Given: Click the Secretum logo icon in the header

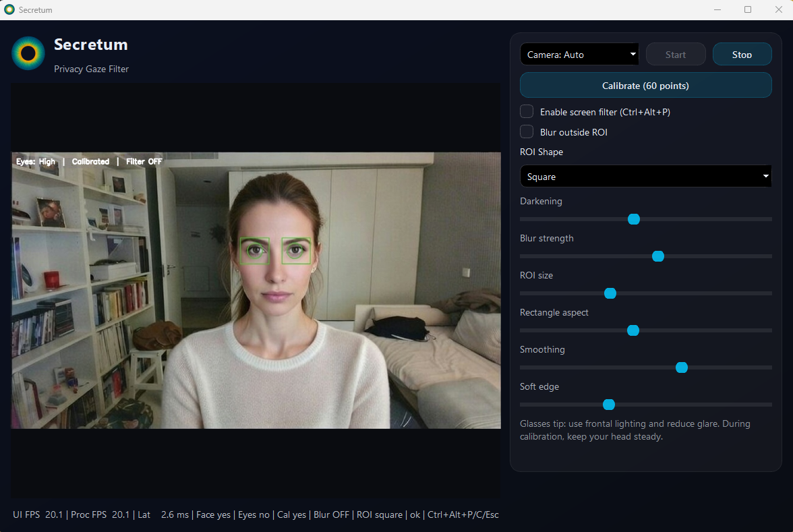Looking at the screenshot, I should (27, 54).
